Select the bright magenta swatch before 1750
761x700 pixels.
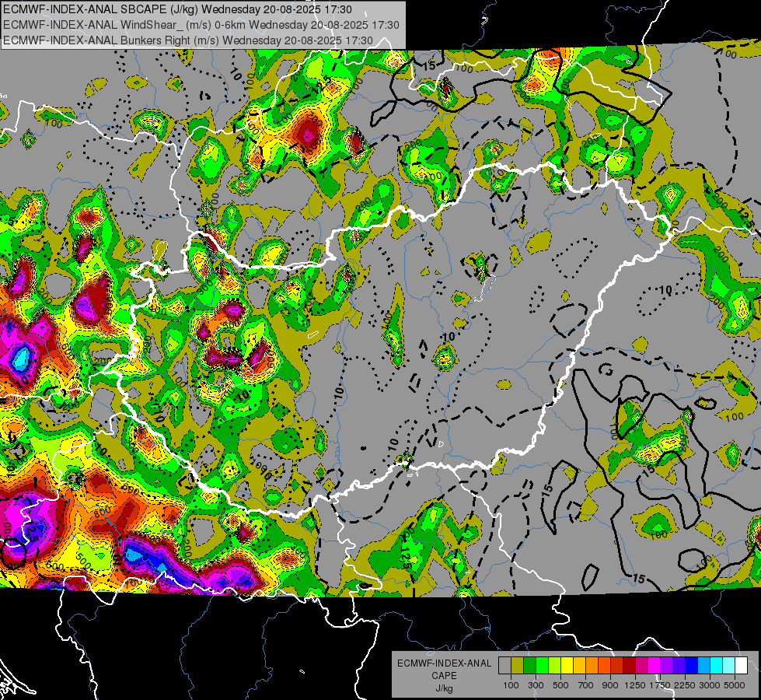pos(655,666)
